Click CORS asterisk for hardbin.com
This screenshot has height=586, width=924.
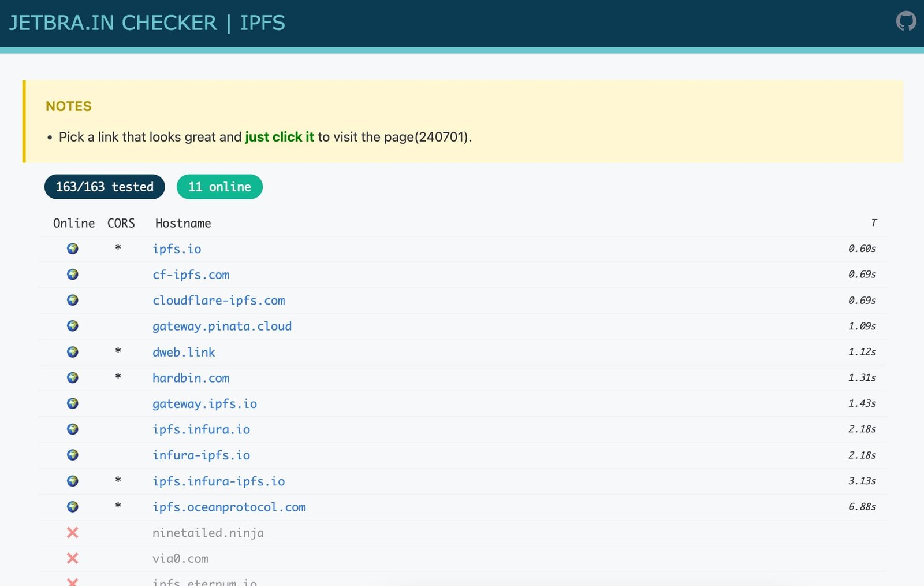click(118, 377)
